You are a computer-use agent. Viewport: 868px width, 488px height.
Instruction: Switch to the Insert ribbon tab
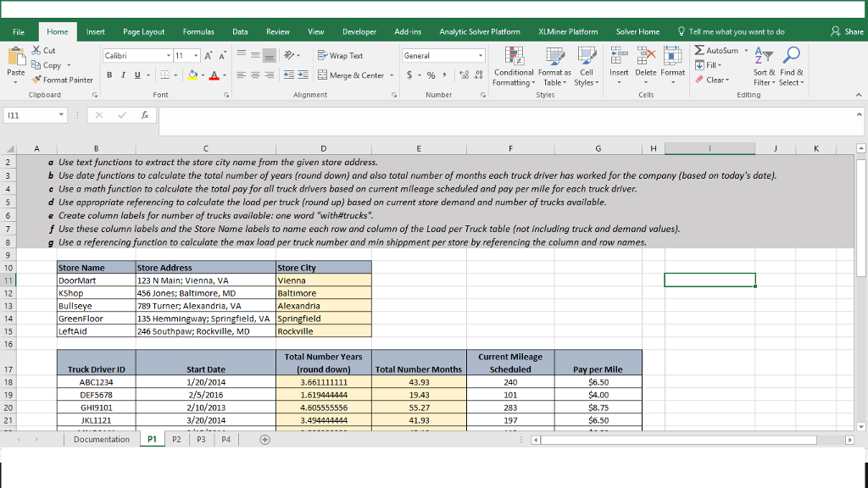[95, 31]
